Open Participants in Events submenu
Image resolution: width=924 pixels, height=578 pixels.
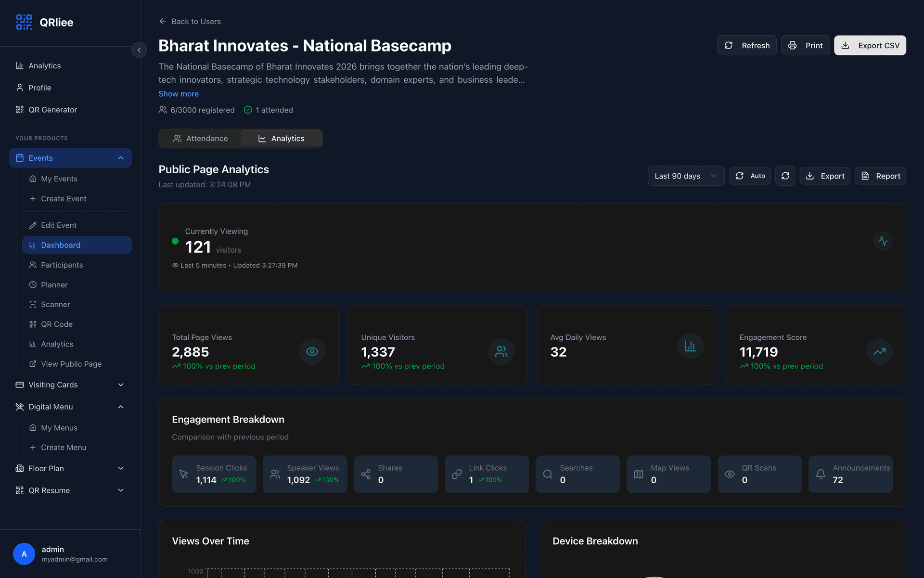click(62, 265)
